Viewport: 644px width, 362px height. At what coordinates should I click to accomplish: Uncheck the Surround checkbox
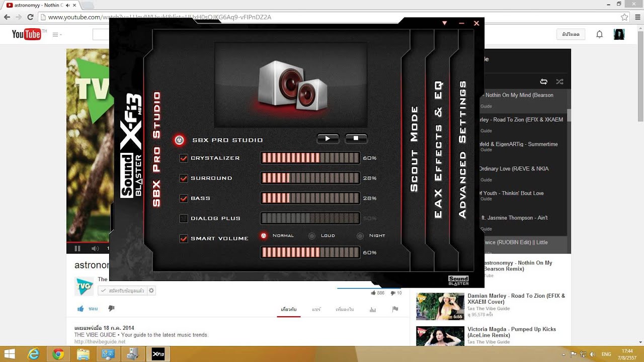pos(184,178)
